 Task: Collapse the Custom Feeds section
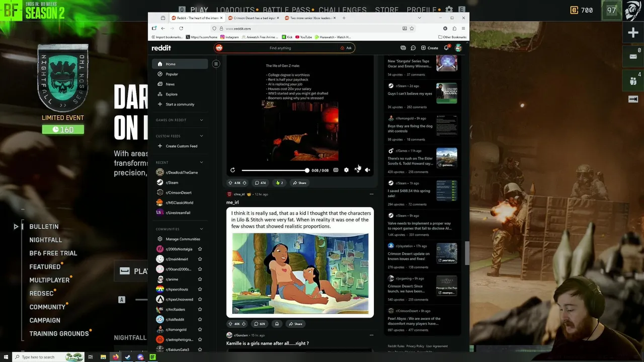(201, 136)
